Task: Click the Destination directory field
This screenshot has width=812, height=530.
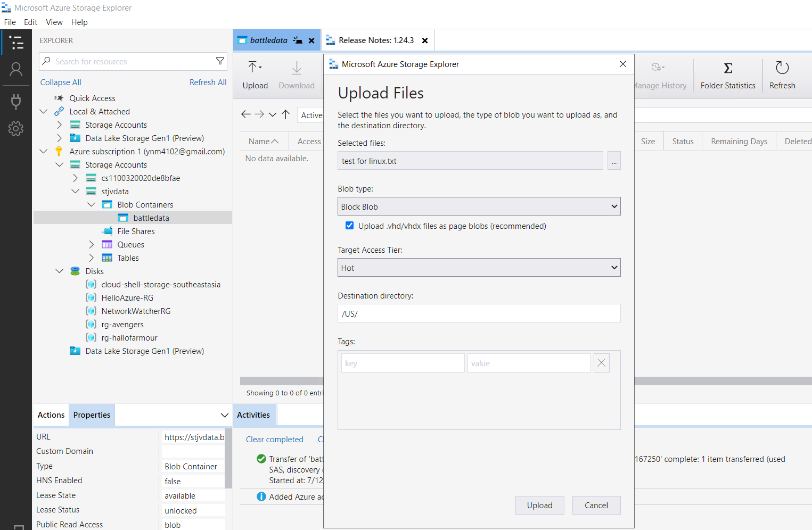Action: tap(479, 313)
